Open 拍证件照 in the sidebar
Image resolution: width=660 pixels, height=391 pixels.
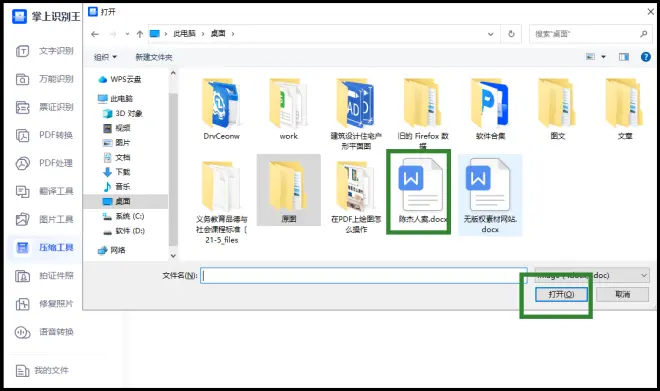click(44, 276)
